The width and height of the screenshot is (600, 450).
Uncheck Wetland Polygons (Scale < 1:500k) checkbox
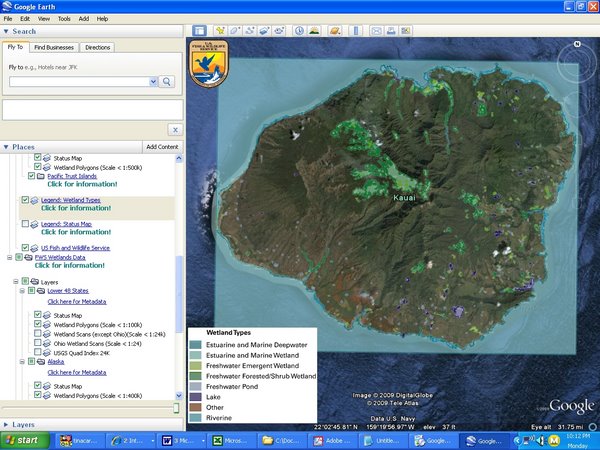tap(38, 166)
